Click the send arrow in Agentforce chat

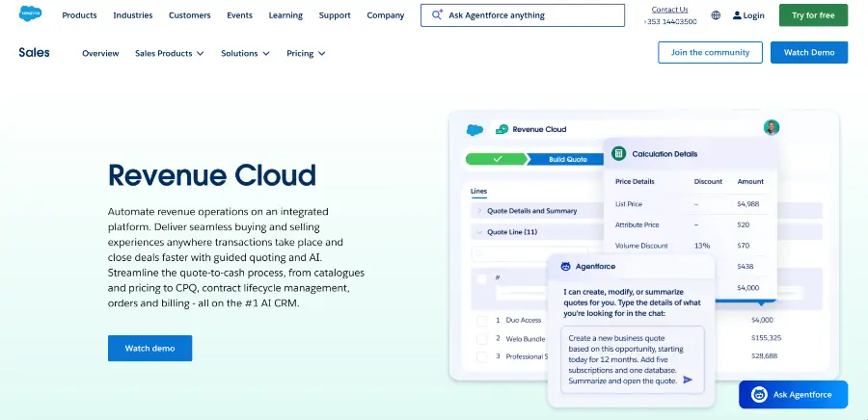pos(688,380)
